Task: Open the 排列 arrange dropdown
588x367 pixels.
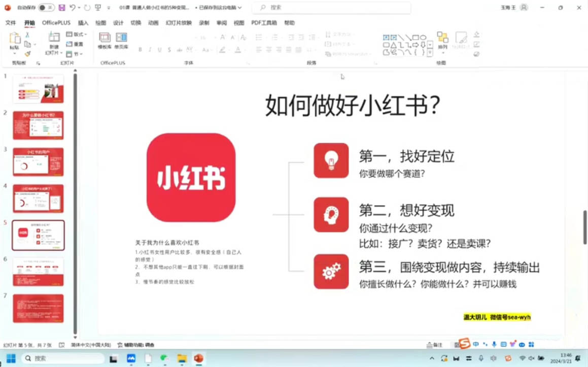Action: click(x=442, y=42)
